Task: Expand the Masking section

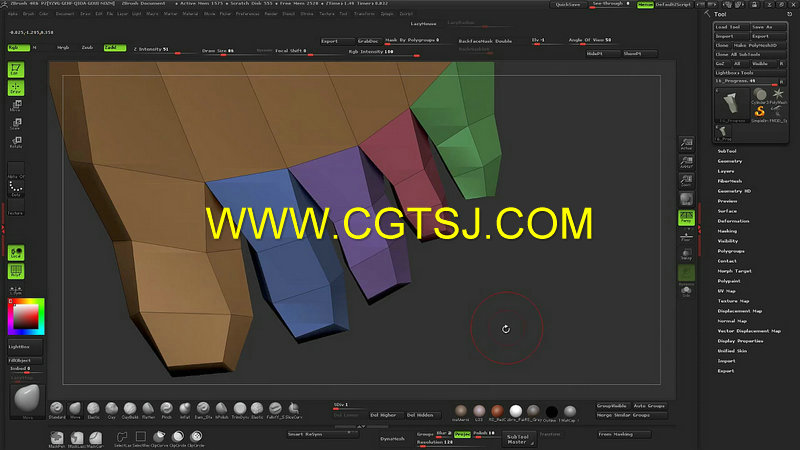Action: point(727,231)
